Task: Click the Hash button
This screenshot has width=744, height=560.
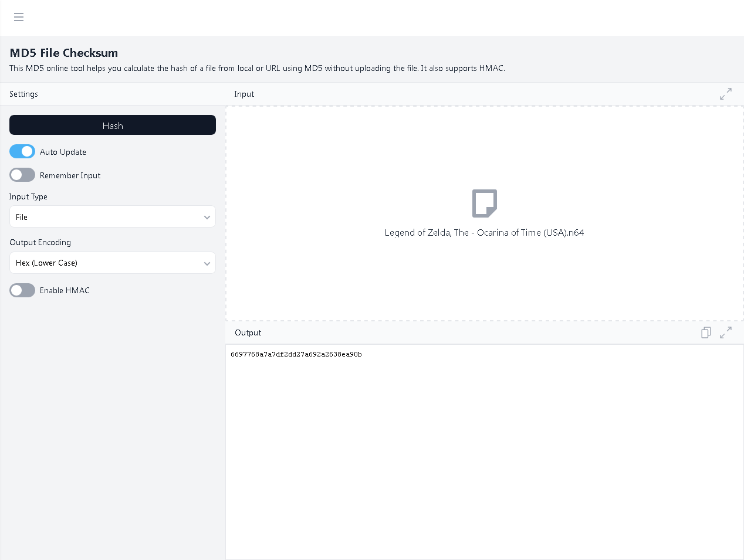Action: (x=113, y=125)
